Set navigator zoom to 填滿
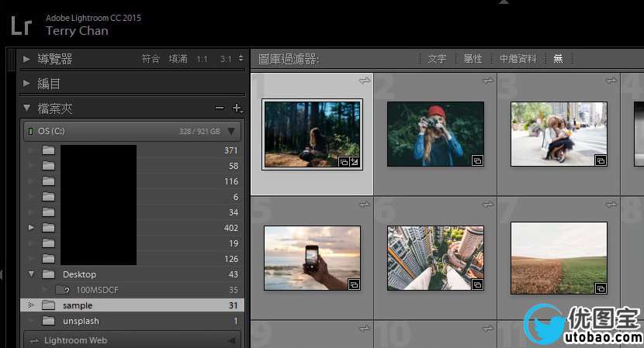The image size is (644, 348). click(x=178, y=59)
